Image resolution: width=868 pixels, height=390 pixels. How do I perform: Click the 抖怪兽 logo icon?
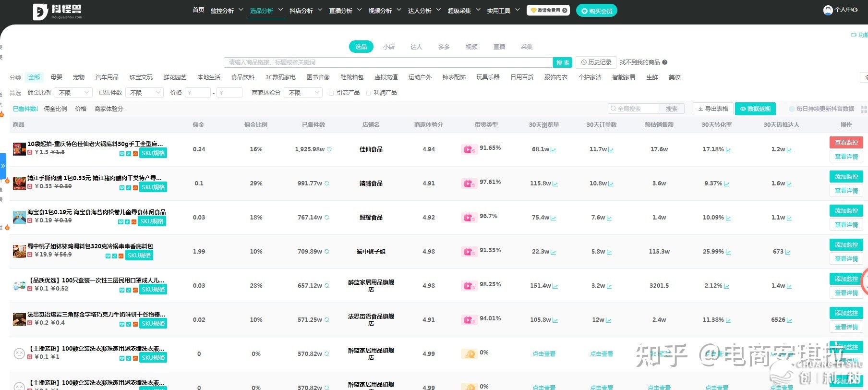[40, 12]
